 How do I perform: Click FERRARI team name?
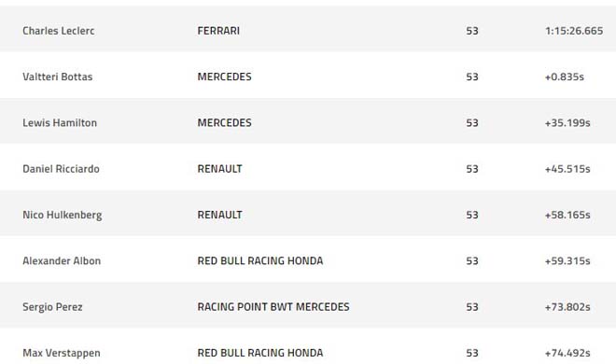(x=218, y=31)
